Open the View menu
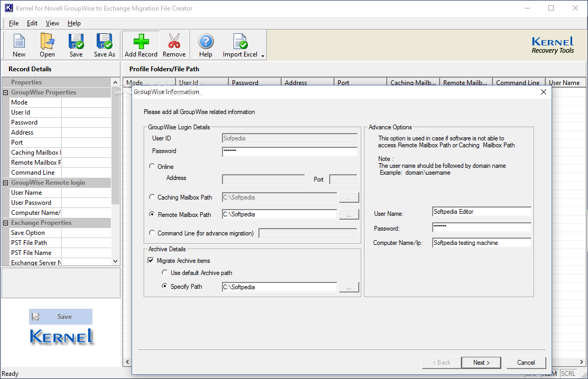 pyautogui.click(x=52, y=23)
